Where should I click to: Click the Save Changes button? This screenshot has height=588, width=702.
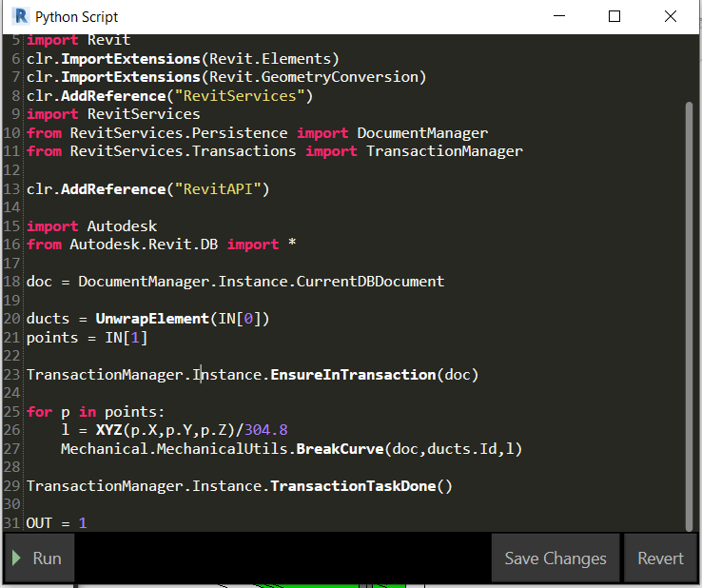(x=556, y=558)
